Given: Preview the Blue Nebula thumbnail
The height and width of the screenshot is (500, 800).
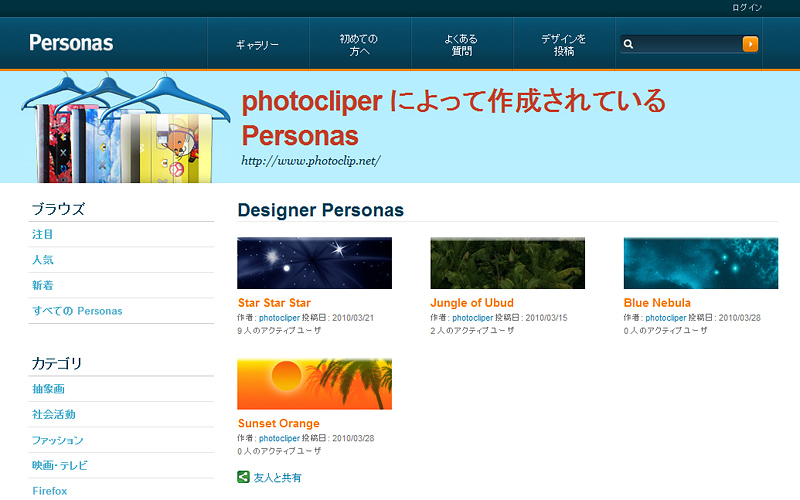Looking at the screenshot, I should point(701,263).
